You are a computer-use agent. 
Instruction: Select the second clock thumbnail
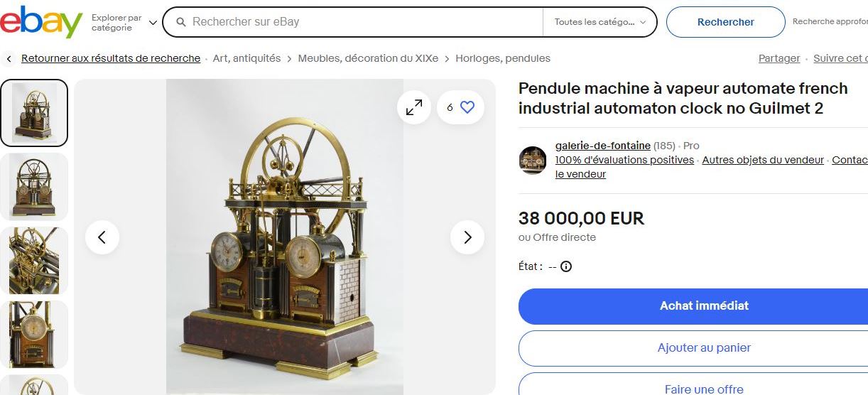34,186
